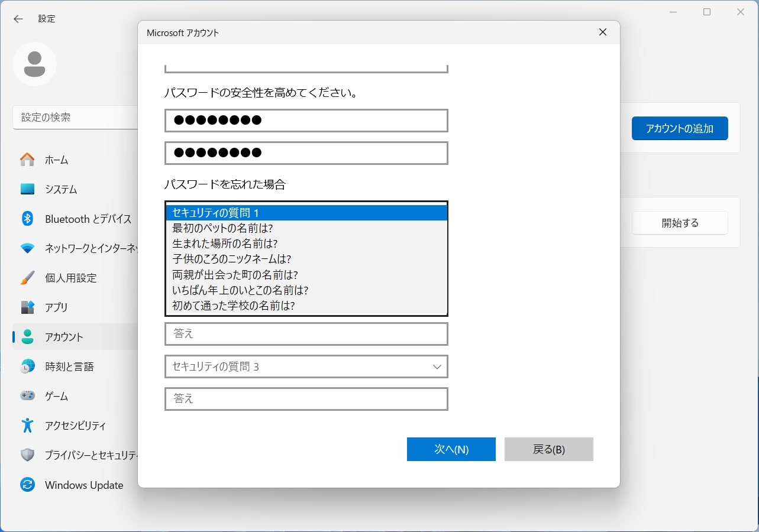Navigate back using the arrow at top left
Image resolution: width=759 pixels, height=532 pixels.
18,19
